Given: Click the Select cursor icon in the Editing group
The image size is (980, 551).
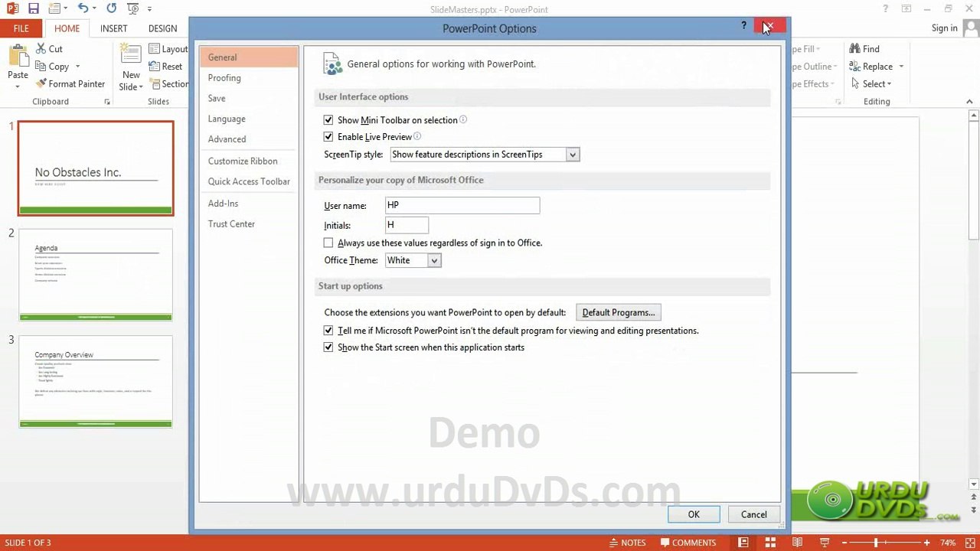Looking at the screenshot, I should [854, 84].
